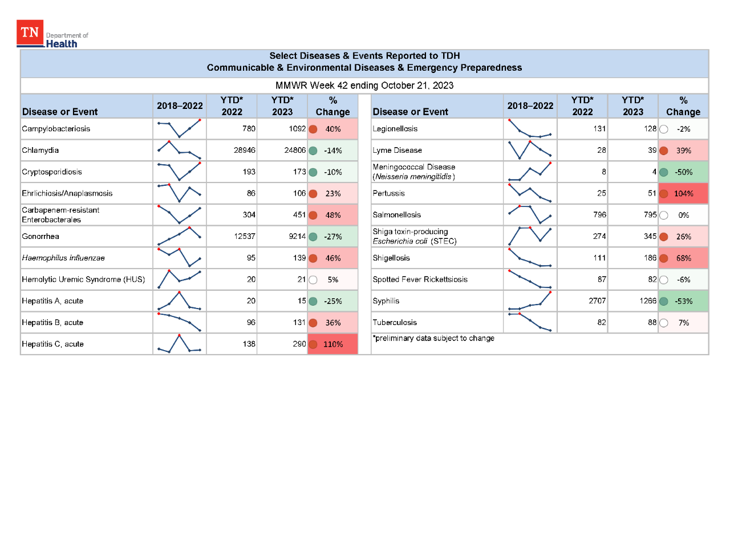
Task: Click the green -50% circle for Meningococcal Disease
Action: point(664,172)
